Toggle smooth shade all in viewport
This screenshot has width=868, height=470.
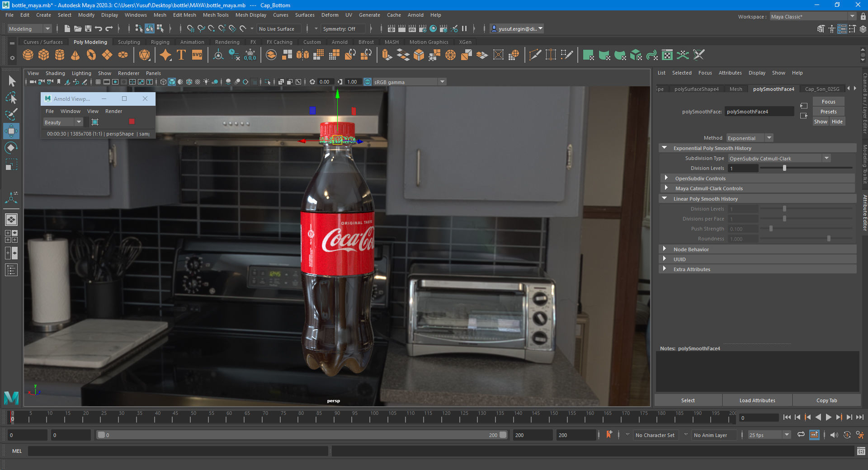point(172,82)
